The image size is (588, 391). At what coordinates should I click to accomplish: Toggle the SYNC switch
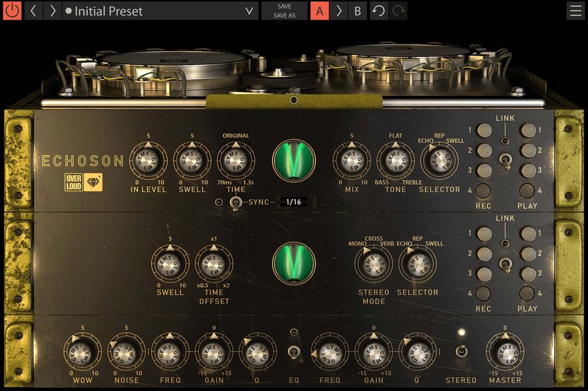[x=235, y=203]
